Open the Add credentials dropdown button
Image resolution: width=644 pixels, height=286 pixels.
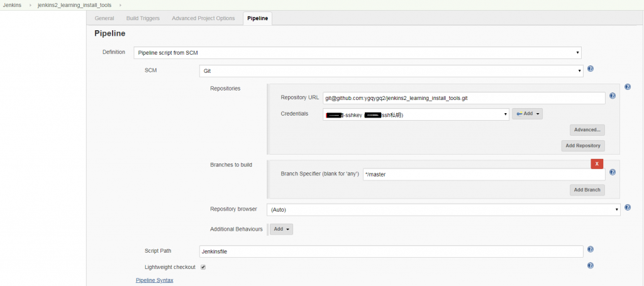(527, 114)
